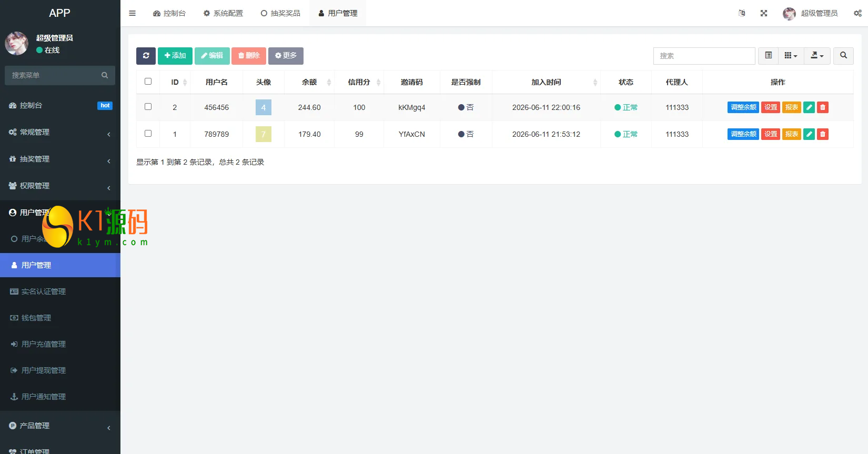Open 用户充值管理 in sidebar
This screenshot has height=454, width=868.
pos(60,344)
